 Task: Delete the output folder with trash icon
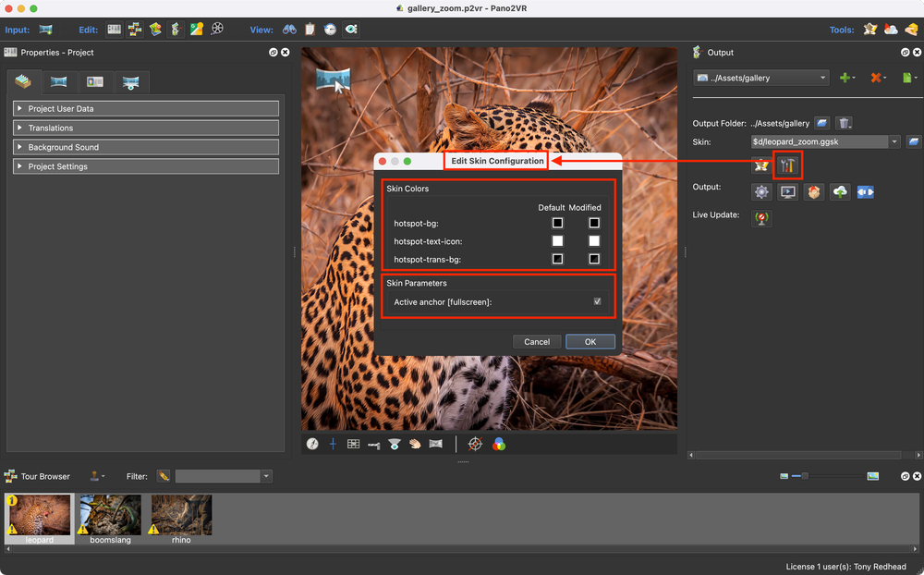coord(845,123)
